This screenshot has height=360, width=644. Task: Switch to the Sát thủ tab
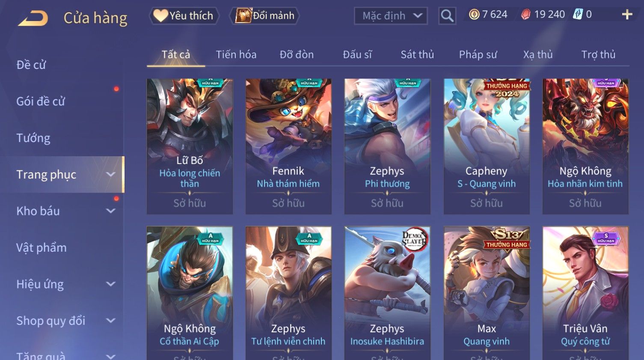click(x=417, y=54)
